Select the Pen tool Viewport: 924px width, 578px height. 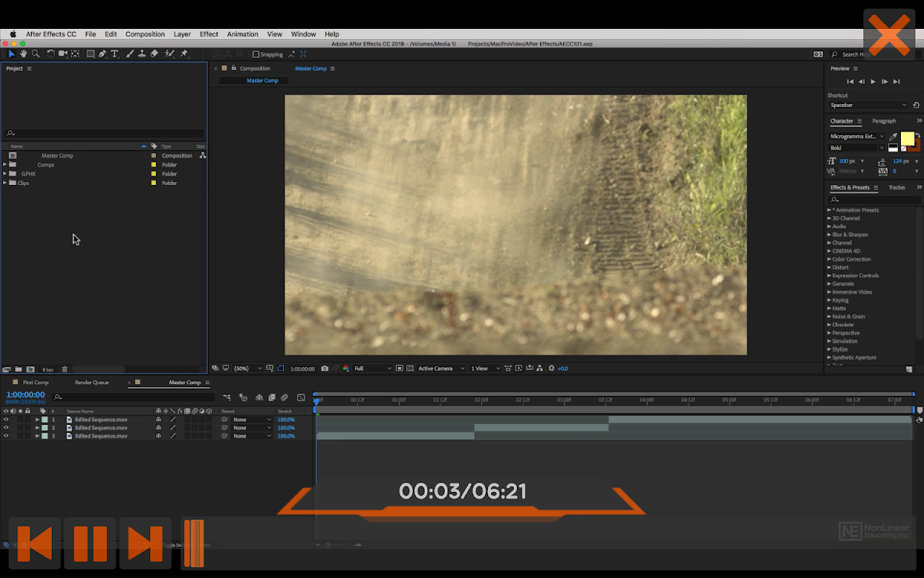[x=103, y=54]
